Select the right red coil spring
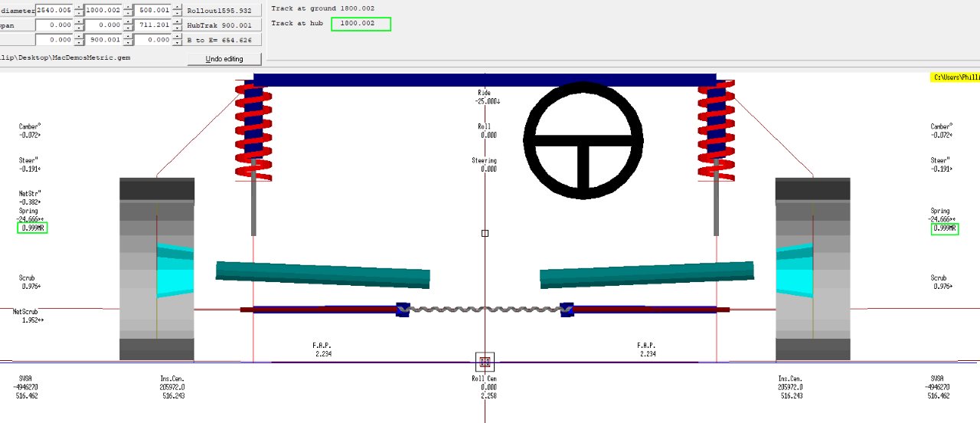The width and height of the screenshot is (980, 423). [x=716, y=132]
